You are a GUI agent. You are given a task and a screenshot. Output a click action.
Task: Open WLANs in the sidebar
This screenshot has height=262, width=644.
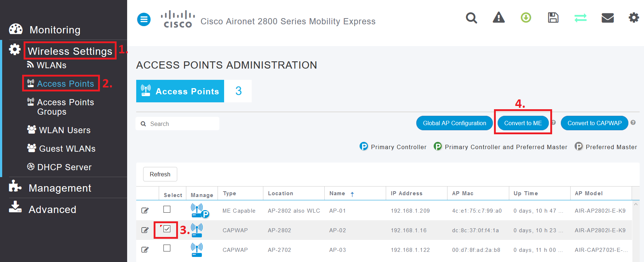coord(51,65)
